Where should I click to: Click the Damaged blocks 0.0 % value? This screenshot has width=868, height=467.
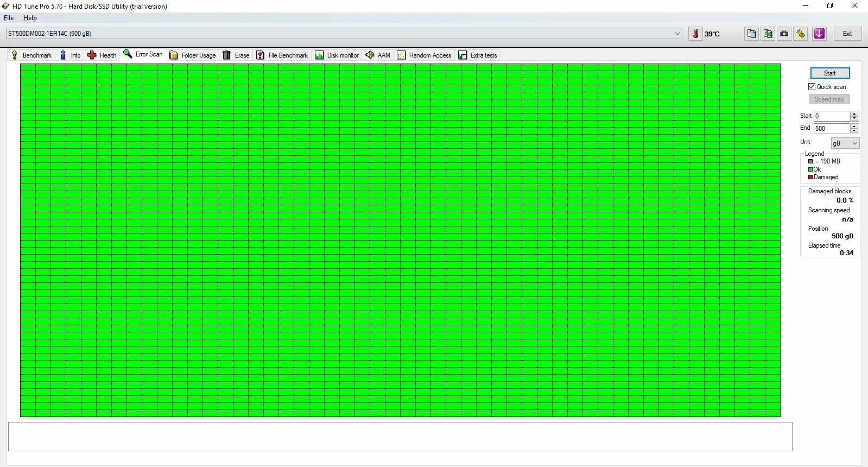pyautogui.click(x=845, y=200)
